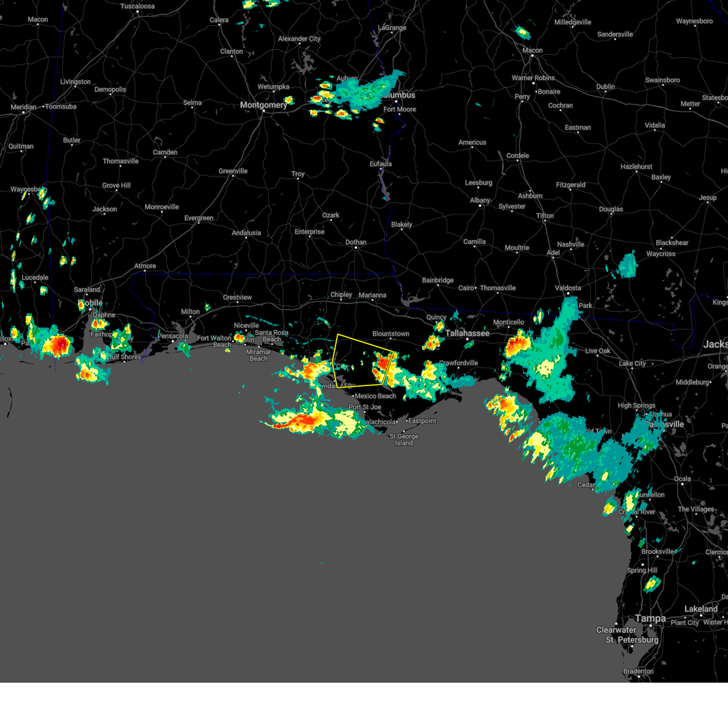Select the Vidalia label
Image resolution: width=728 pixels, height=728 pixels.
(x=655, y=125)
